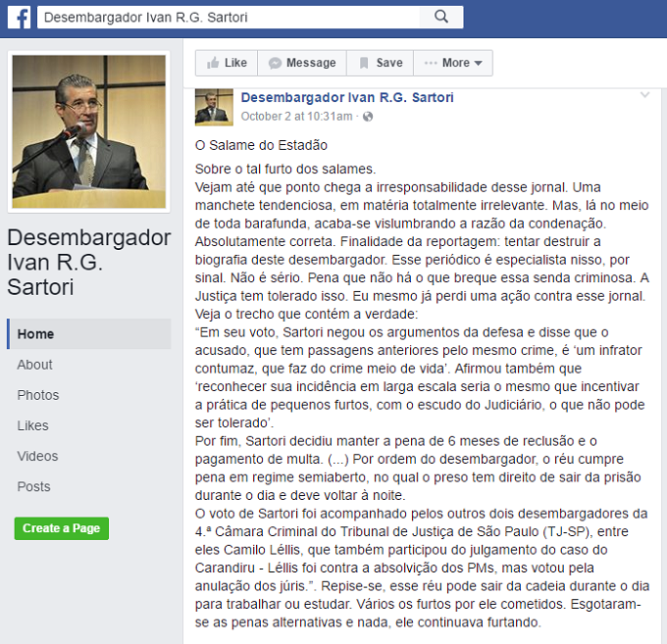
Task: Open the post author's small avatar
Action: pyautogui.click(x=214, y=107)
